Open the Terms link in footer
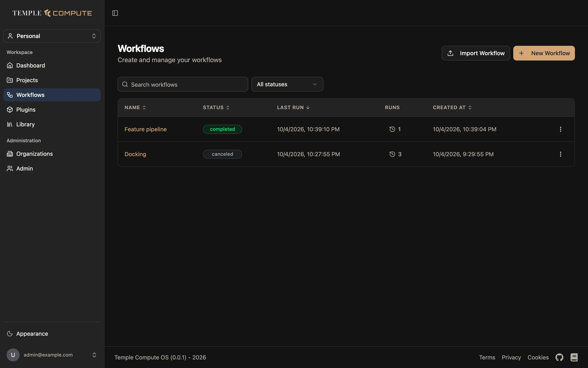Viewport: 588px width, 368px height. (487, 357)
